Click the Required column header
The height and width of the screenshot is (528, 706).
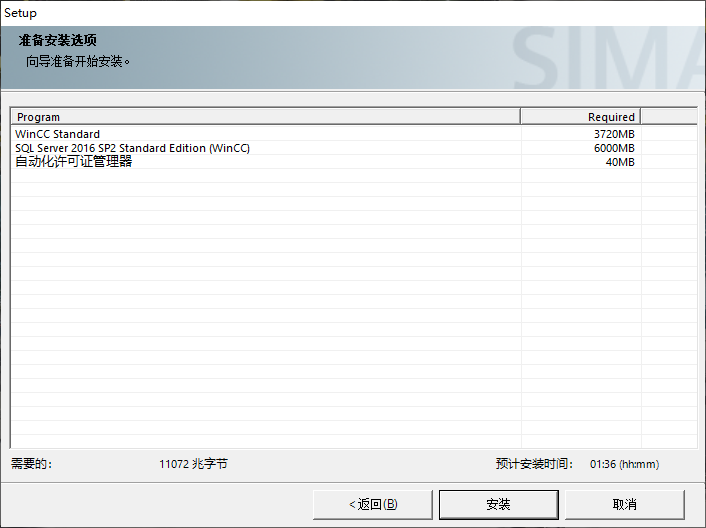point(580,117)
